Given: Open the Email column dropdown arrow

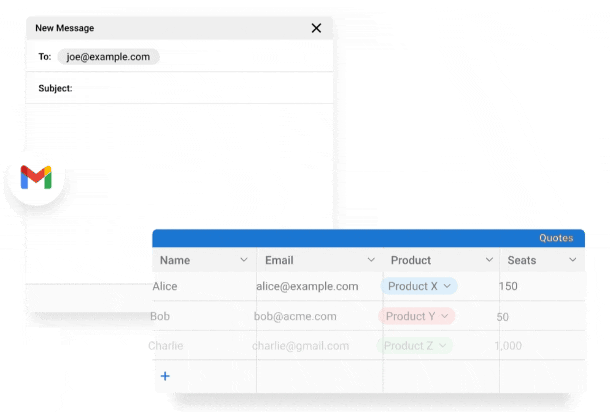Looking at the screenshot, I should point(371,260).
